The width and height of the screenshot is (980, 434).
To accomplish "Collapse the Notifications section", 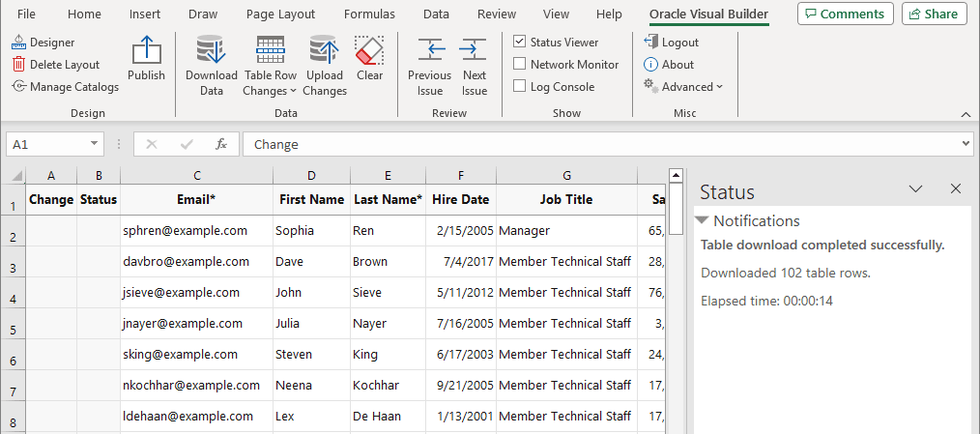I will tap(703, 220).
